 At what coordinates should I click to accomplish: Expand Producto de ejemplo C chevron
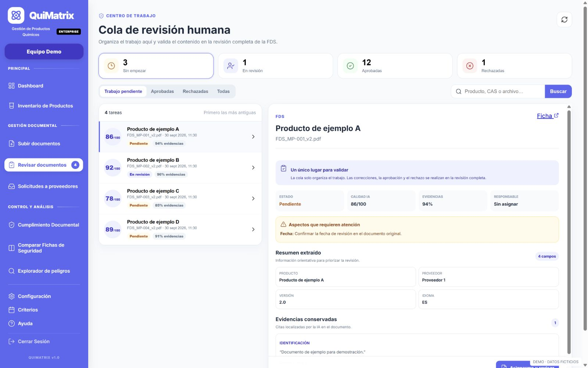tap(253, 198)
